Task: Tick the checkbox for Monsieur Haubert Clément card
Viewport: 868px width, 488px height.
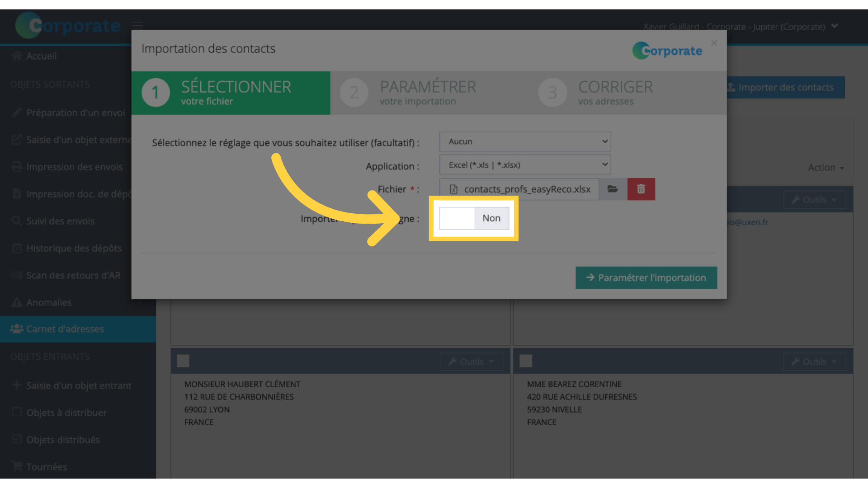Action: [183, 361]
